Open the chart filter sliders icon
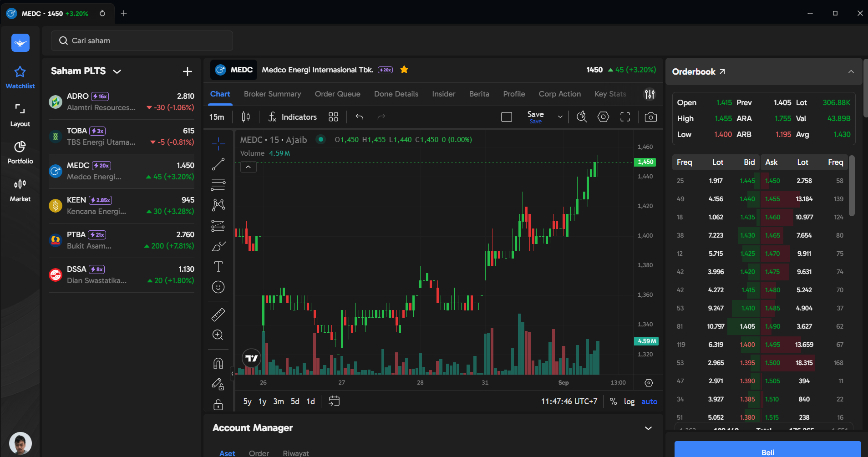 [x=650, y=94]
